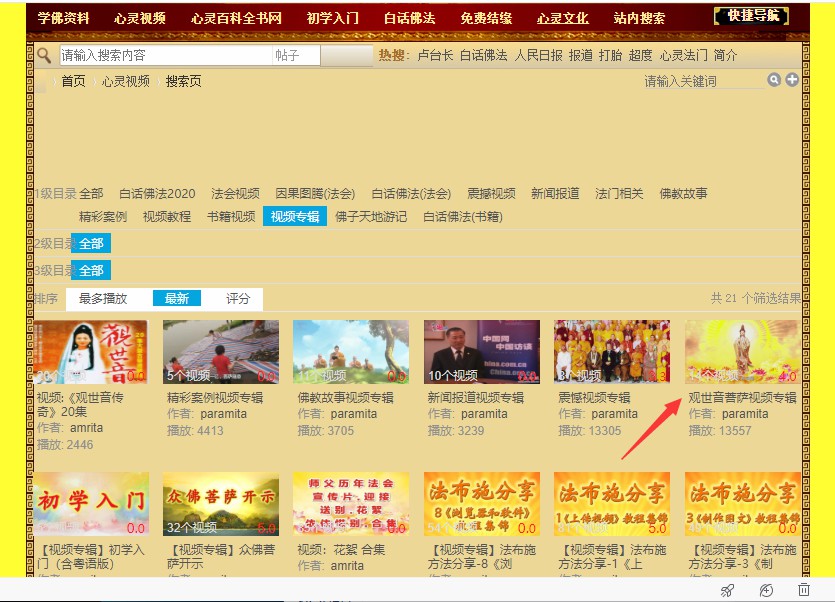The width and height of the screenshot is (835, 602).
Task: Click 心灵视频 in the breadcrumb trail
Action: (126, 81)
